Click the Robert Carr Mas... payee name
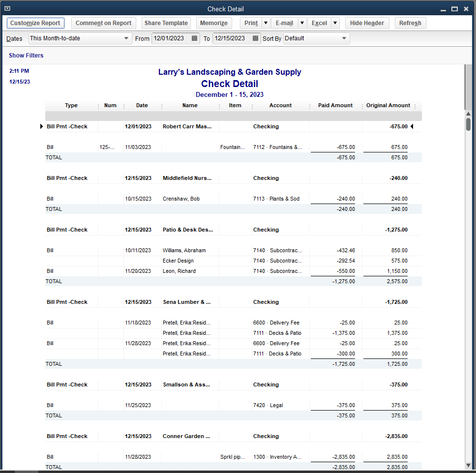The height and width of the screenshot is (473, 476). [187, 126]
